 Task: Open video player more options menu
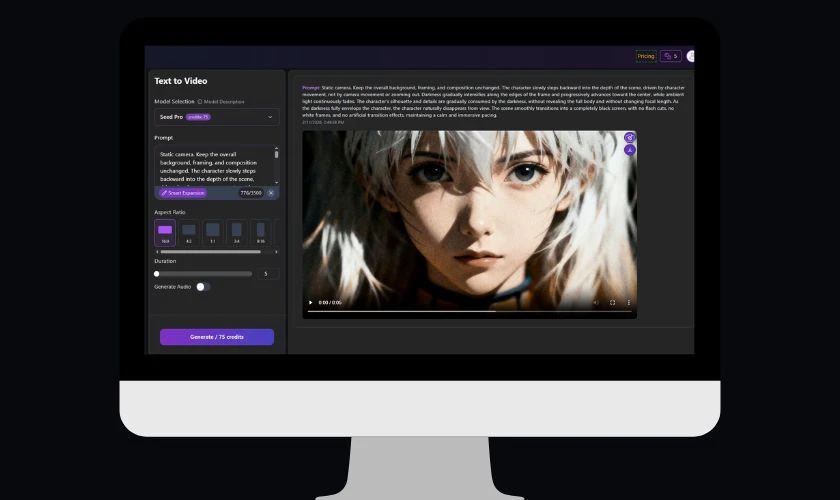pos(629,302)
